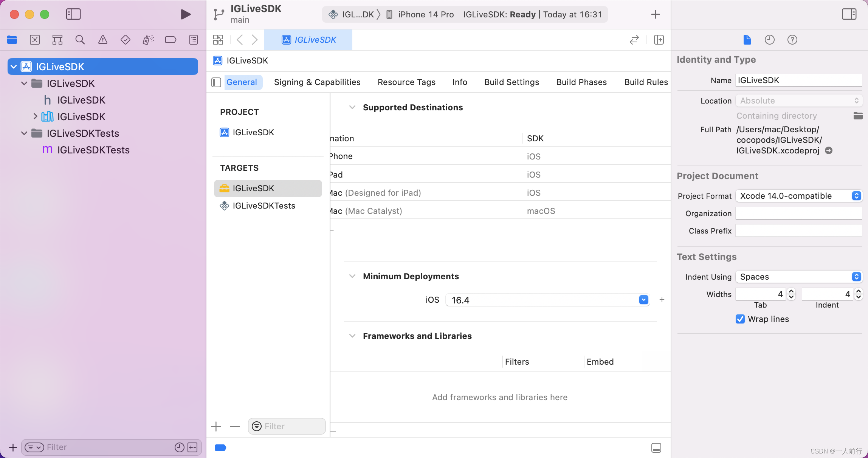
Task: Collapse Minimum Deployments section
Action: 352,276
